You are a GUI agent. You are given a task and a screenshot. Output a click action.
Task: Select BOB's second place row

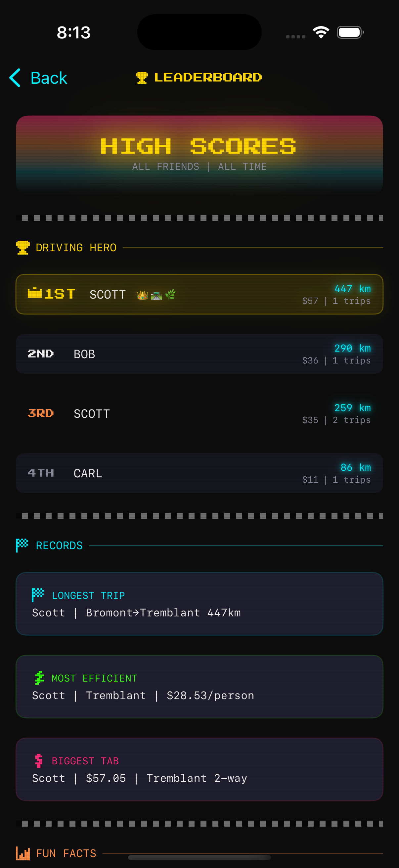(199, 354)
